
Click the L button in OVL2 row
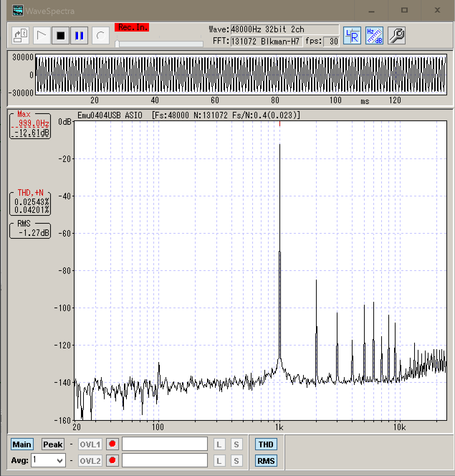219,461
